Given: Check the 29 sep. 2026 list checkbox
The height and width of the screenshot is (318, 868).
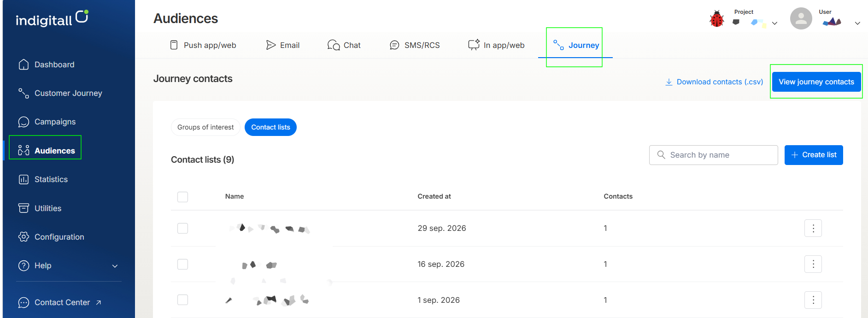Looking at the screenshot, I should (x=183, y=228).
